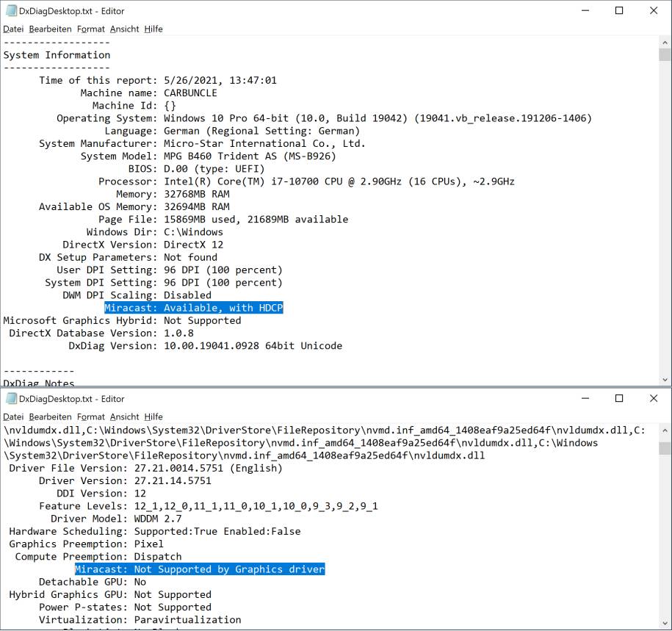The image size is (672, 631).
Task: Click DDI Version '12' value
Action: click(140, 494)
